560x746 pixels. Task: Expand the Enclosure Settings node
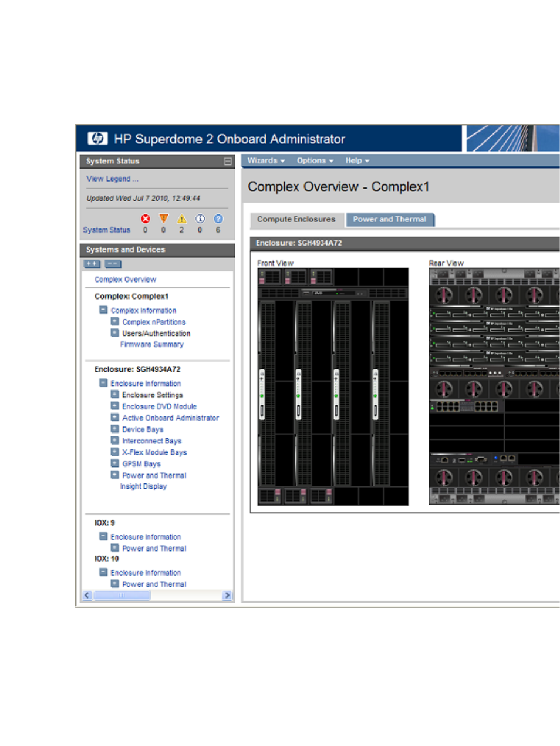[115, 394]
